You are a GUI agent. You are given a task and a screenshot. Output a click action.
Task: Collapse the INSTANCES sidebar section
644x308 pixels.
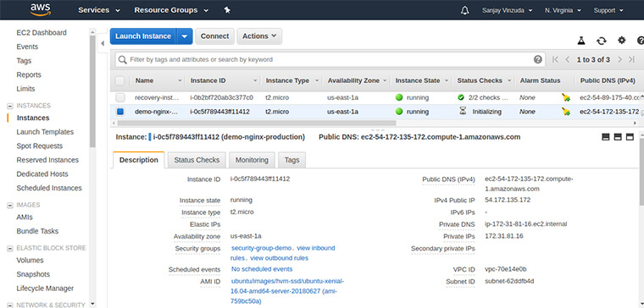pyautogui.click(x=10, y=106)
